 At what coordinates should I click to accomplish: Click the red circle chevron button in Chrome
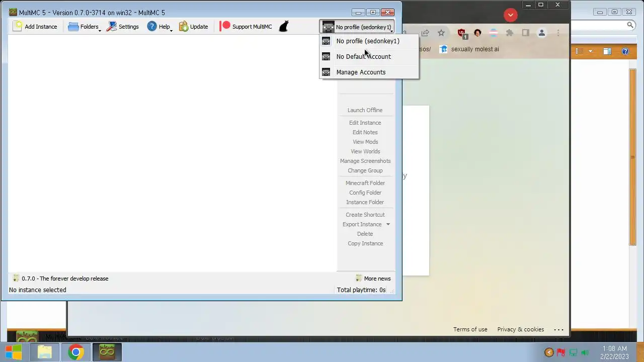click(x=511, y=15)
